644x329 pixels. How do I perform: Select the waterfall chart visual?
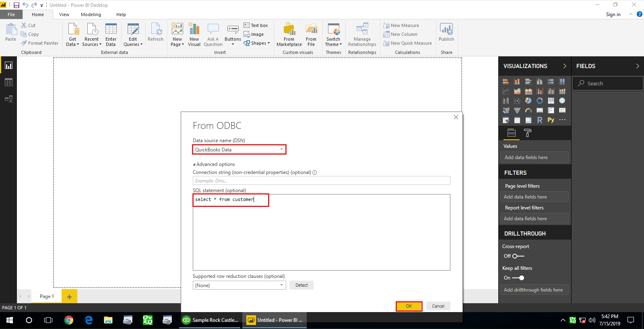[506, 101]
